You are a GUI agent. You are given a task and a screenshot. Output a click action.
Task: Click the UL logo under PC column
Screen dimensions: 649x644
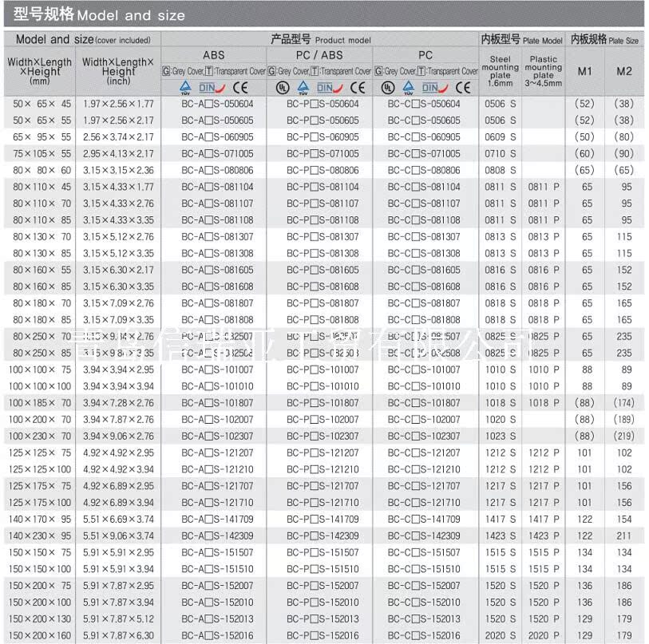pos(388,88)
